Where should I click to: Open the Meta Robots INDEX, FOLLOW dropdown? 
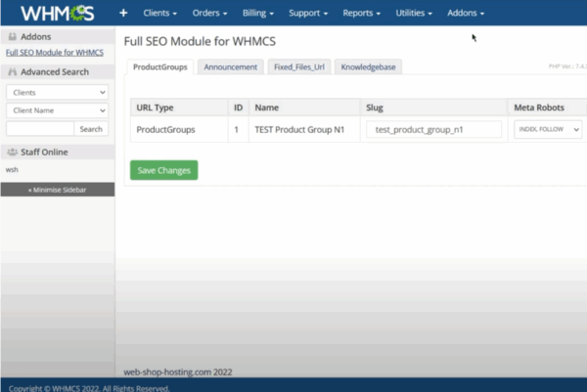tap(547, 129)
